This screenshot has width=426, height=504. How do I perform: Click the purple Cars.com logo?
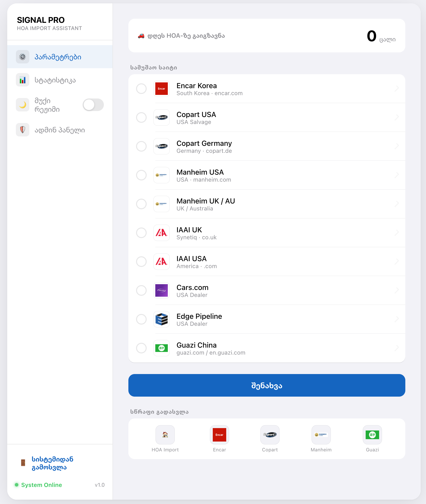[162, 290]
